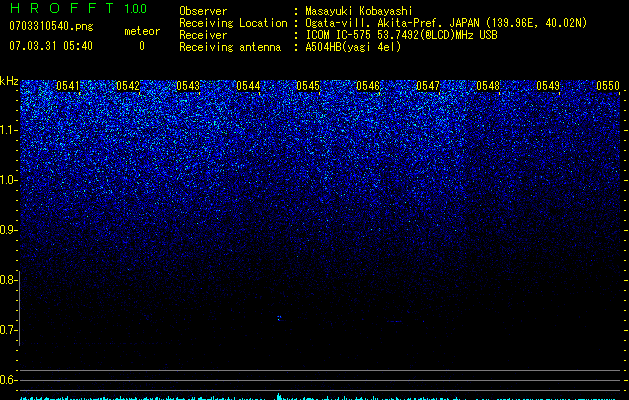This screenshot has height=400, width=629.
Task: Click the 0.8 kHz axis label
Action: [8, 280]
